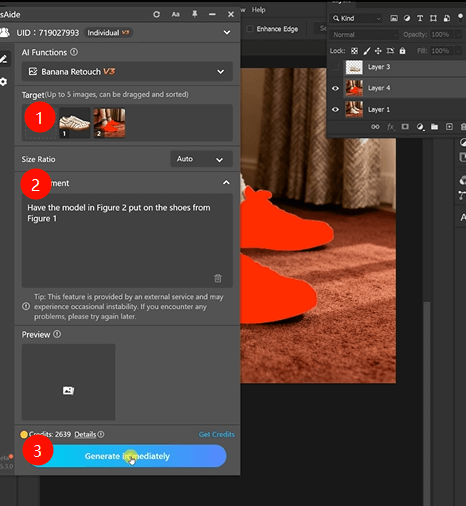The image size is (466, 506).
Task: Open the Get Credits link
Action: (x=217, y=434)
